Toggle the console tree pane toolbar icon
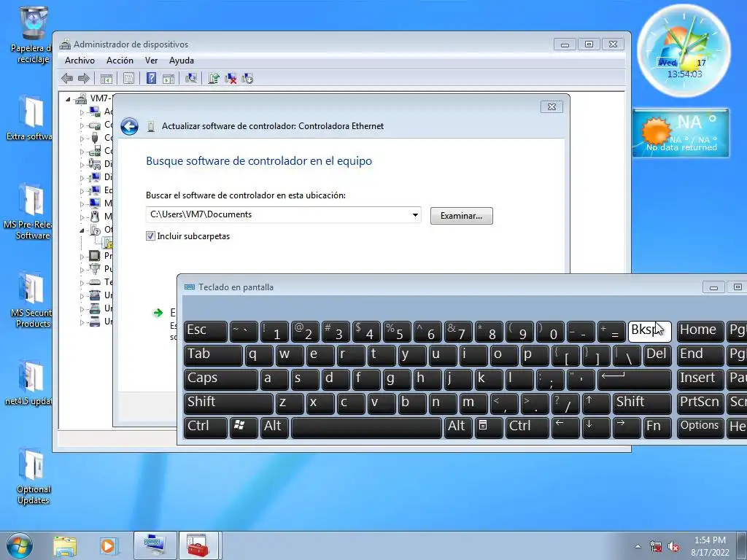Screen dimensions: 747x560 [x=107, y=79]
